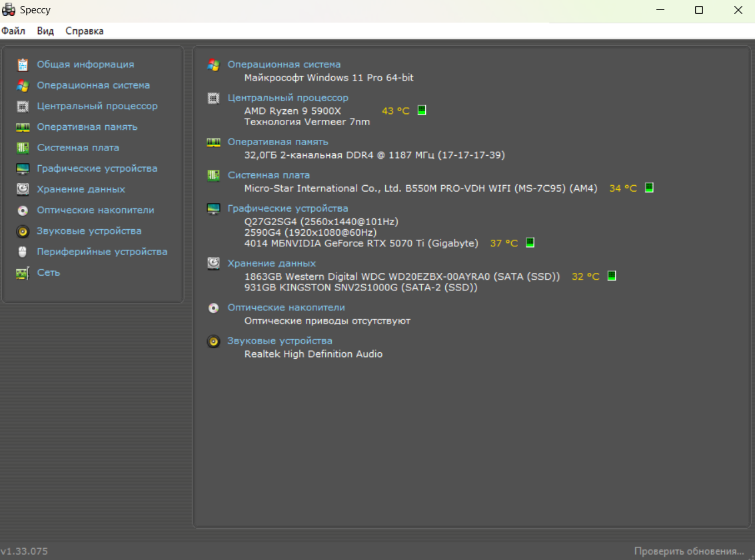This screenshot has width=755, height=560.
Task: Click the mouse icon beside Периферийные устройства in the sidebar
Action: click(x=23, y=252)
